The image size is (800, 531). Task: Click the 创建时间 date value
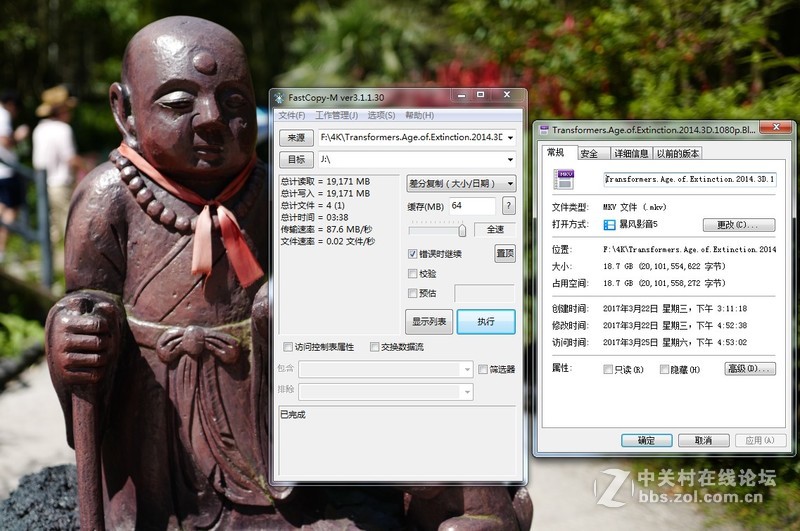coord(674,309)
